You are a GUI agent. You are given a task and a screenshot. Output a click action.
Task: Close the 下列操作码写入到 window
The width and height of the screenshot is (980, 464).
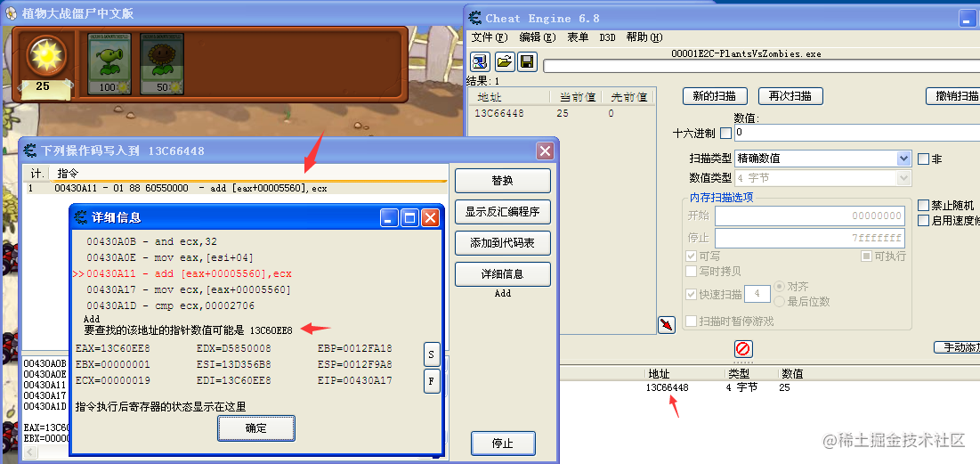(545, 151)
